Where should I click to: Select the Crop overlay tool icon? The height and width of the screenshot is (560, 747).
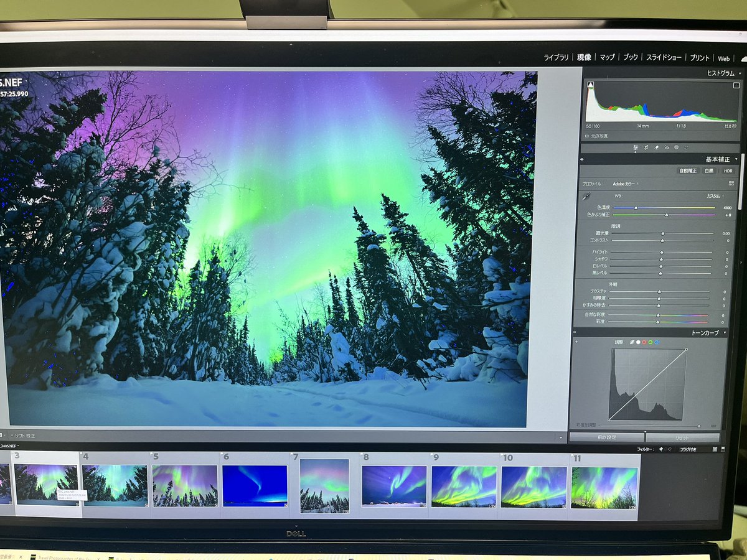pos(646,147)
